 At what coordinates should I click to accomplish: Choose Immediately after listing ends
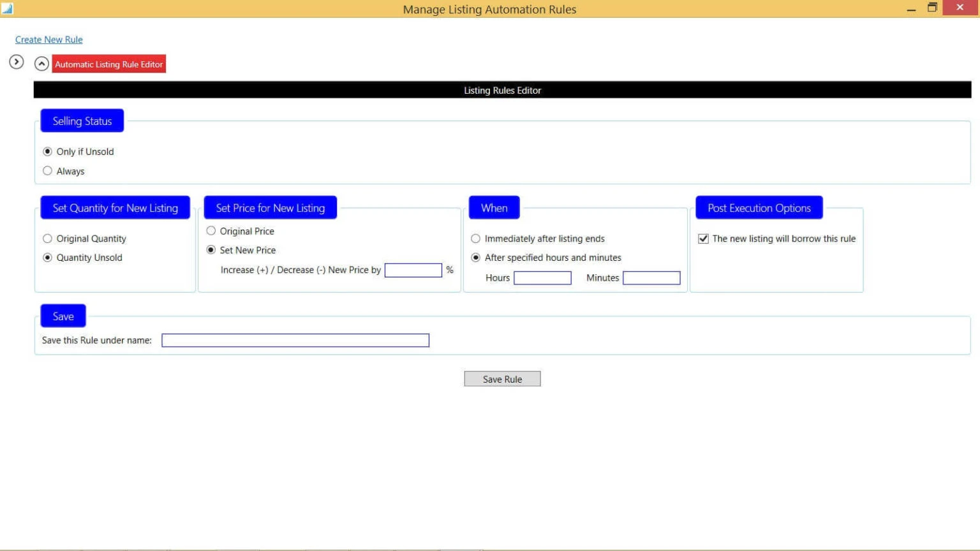point(475,238)
